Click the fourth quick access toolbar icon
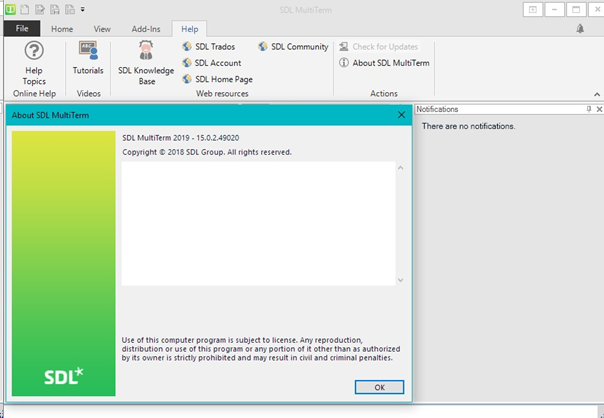The height and width of the screenshot is (418, 604). [70, 9]
